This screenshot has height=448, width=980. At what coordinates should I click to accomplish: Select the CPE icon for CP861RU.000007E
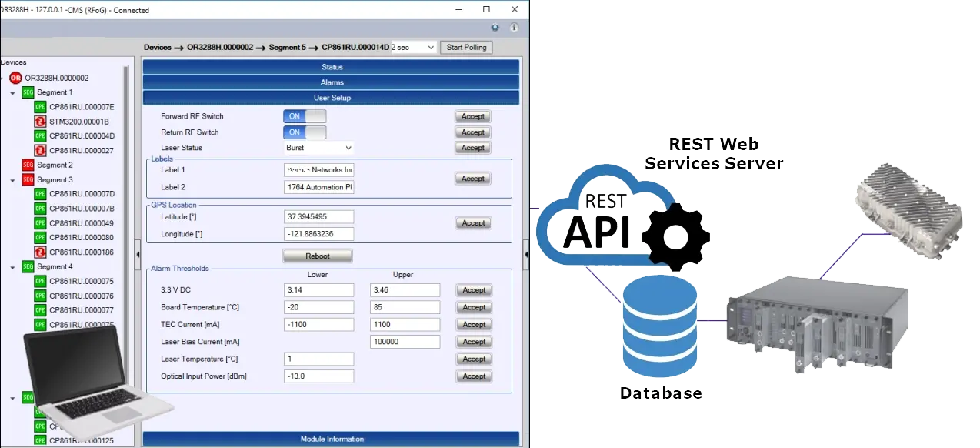click(41, 107)
